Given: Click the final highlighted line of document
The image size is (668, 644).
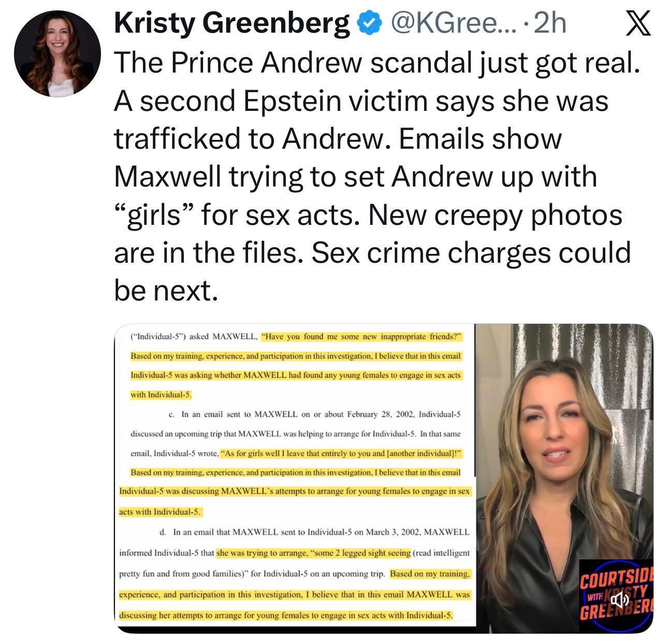Looking at the screenshot, I should point(287,616).
